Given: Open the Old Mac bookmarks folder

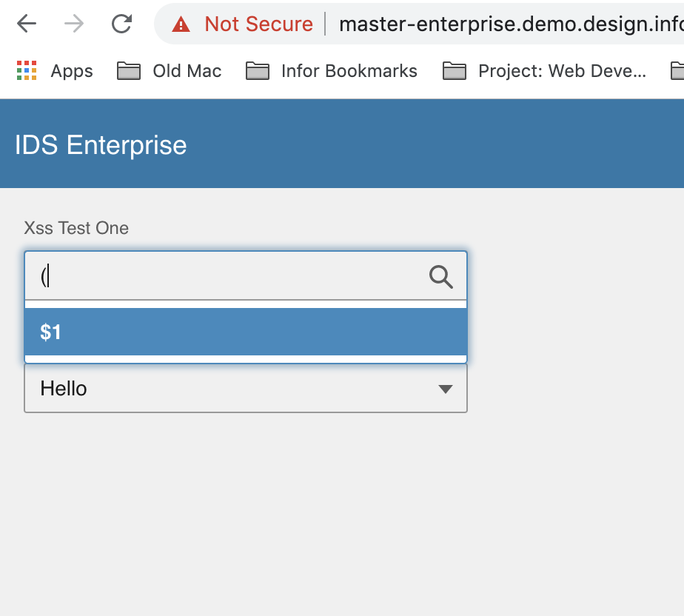Looking at the screenshot, I should (170, 70).
